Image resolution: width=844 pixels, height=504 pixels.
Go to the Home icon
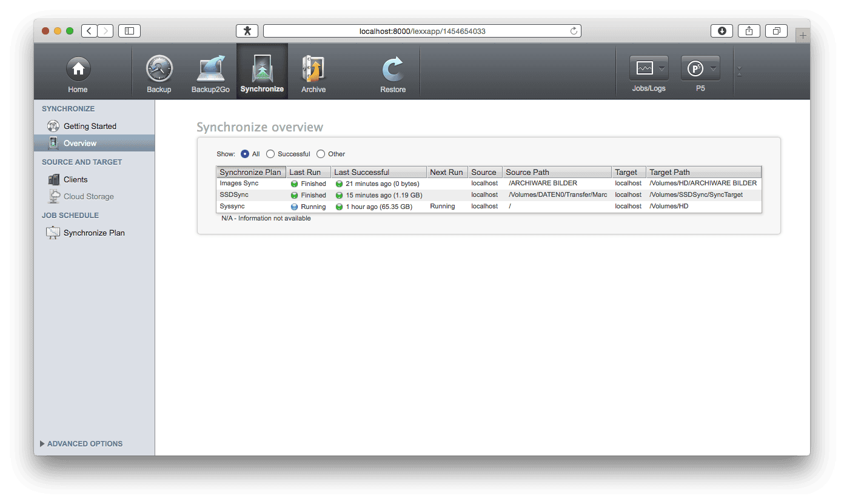coord(78,70)
